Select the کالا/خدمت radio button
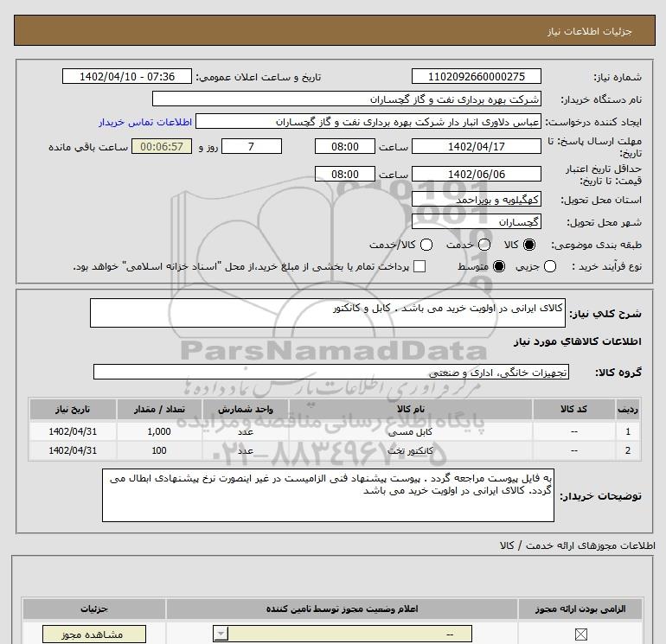The width and height of the screenshot is (666, 644). (x=426, y=245)
